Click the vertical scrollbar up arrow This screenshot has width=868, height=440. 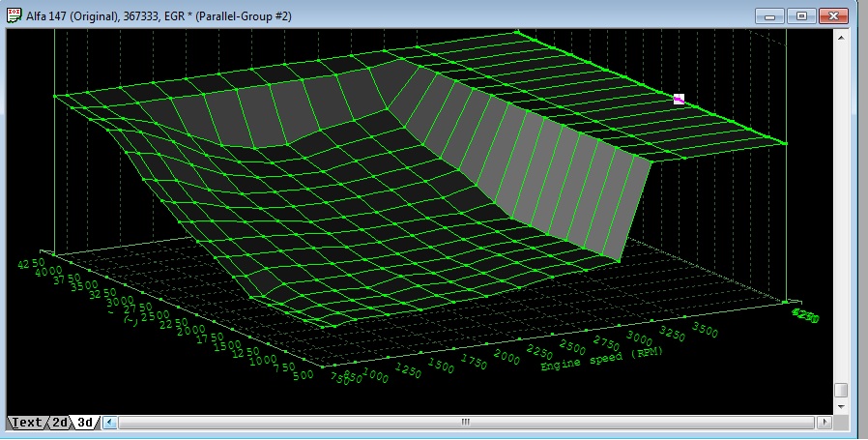tap(841, 37)
